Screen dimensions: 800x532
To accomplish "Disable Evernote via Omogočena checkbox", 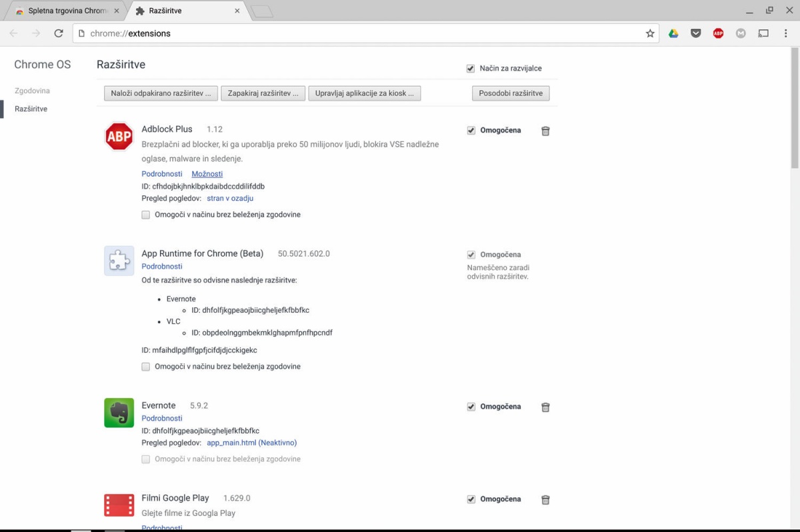I will 471,407.
